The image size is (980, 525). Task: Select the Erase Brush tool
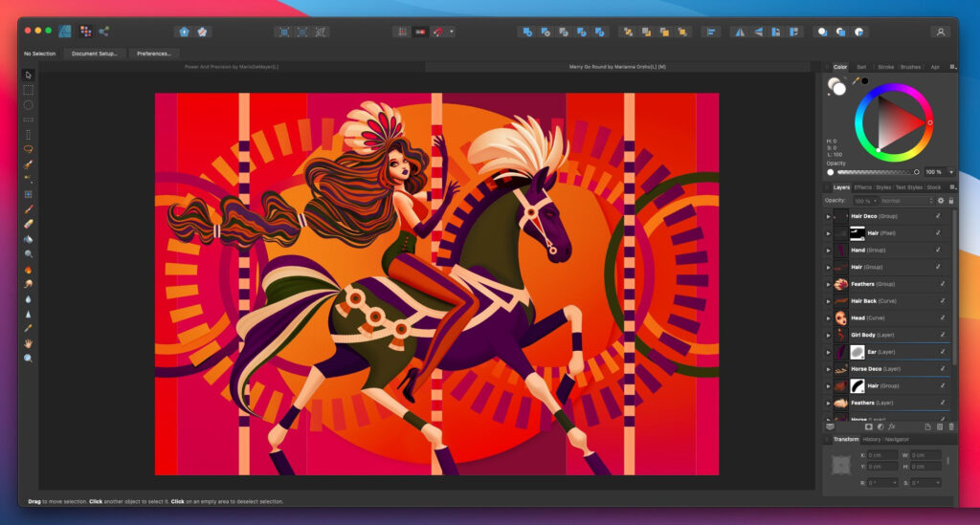(28, 224)
